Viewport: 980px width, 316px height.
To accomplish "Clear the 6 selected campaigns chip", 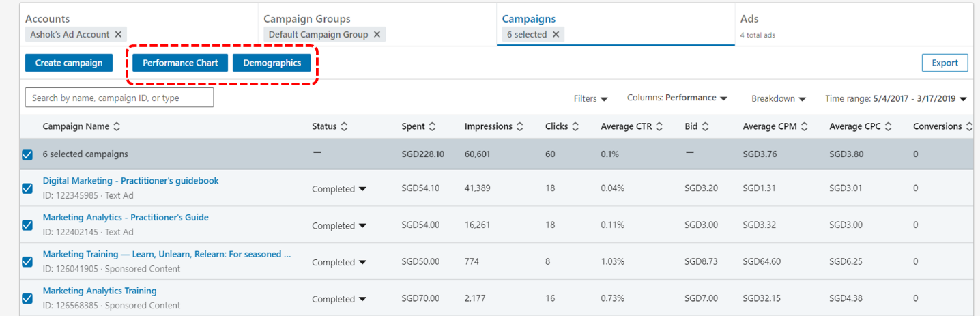I will [556, 34].
